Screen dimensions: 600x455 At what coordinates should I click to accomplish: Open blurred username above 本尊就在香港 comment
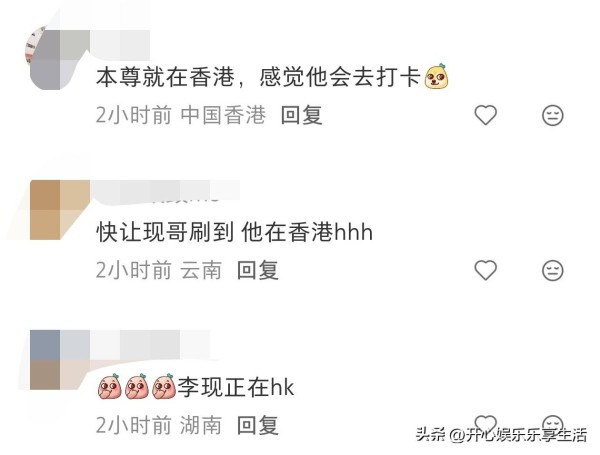tap(120, 45)
